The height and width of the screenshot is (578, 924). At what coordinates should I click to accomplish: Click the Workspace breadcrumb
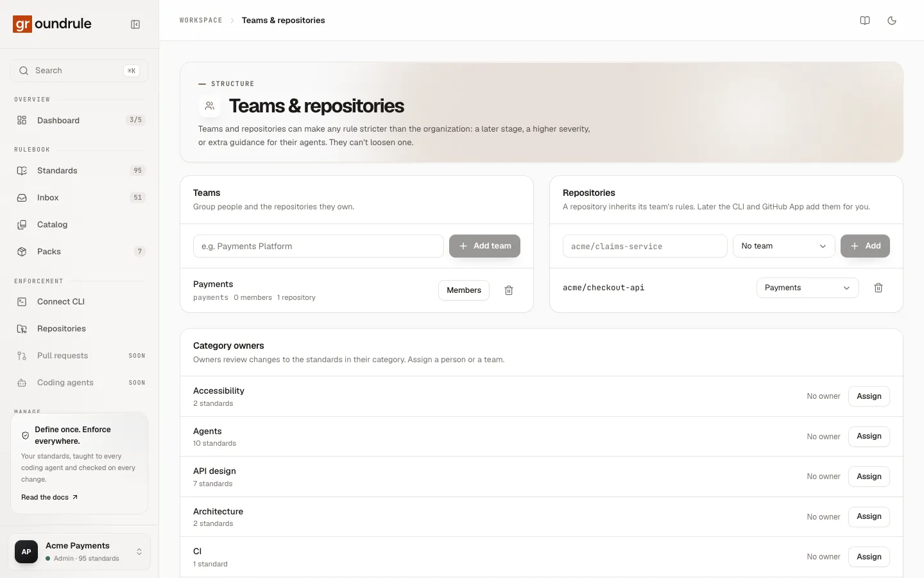[x=201, y=21]
